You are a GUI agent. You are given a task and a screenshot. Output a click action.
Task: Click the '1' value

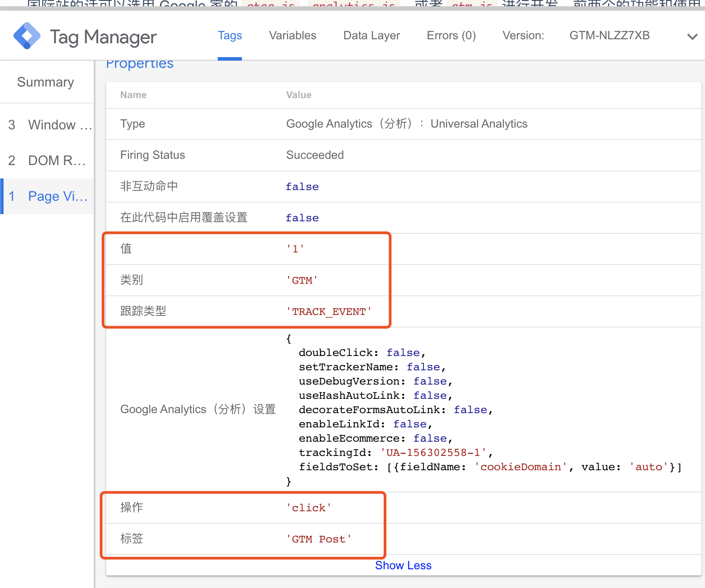pos(295,249)
